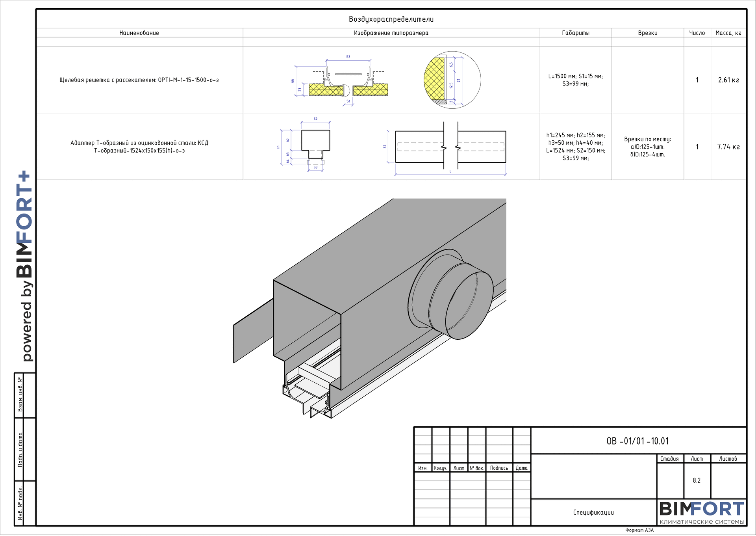
Task: Click the 'Адаптер Т-образный' name cell
Action: click(139, 147)
